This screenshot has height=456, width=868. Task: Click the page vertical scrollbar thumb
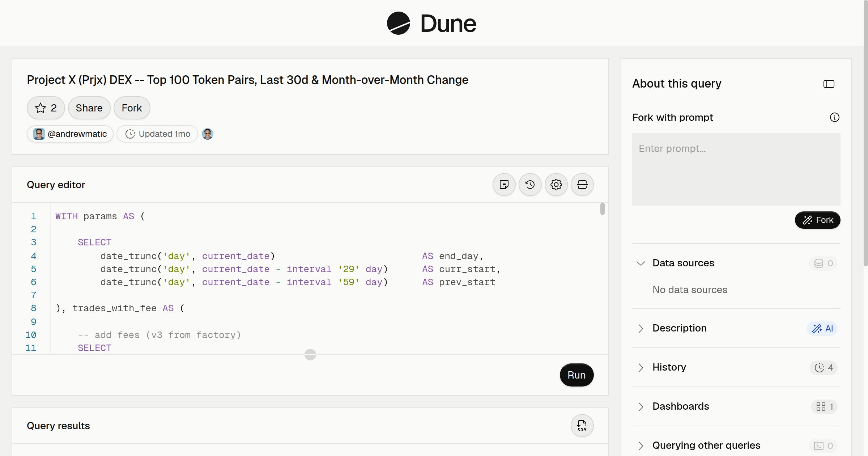pyautogui.click(x=865, y=133)
